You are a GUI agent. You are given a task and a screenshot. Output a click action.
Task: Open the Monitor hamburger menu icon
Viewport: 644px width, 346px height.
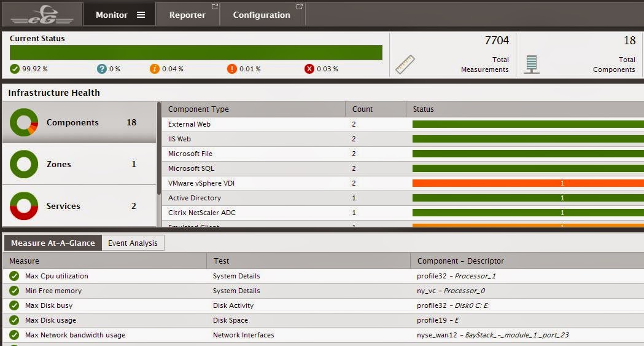[141, 15]
